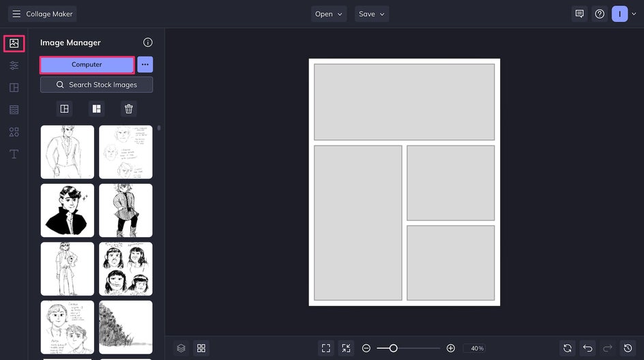The height and width of the screenshot is (360, 644).
Task: Select the standing figure sketch thumbnail
Action: (68, 269)
